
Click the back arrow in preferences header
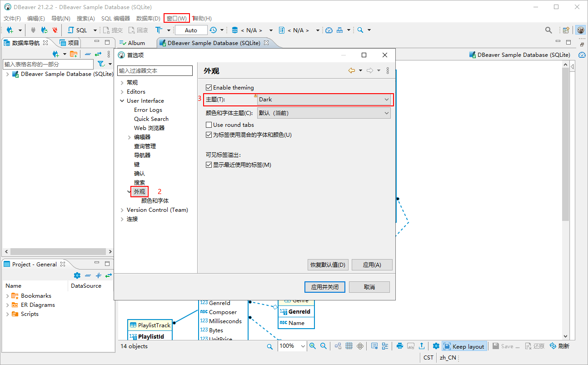(x=352, y=70)
